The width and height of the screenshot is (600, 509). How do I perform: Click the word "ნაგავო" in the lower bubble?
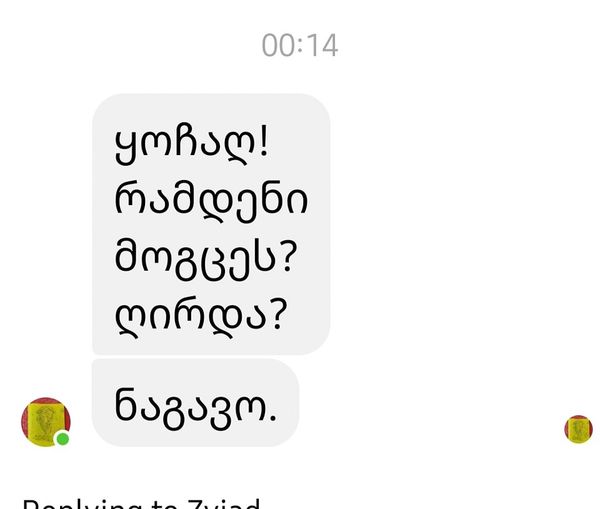click(x=190, y=409)
